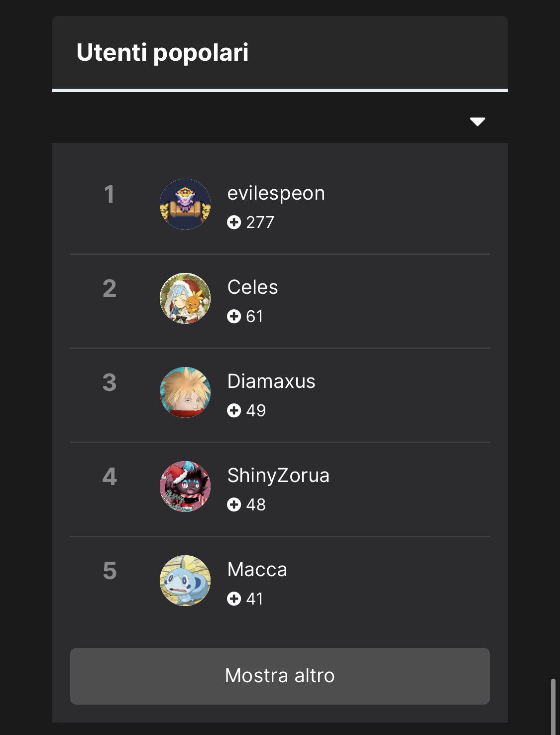Open Diamaxus's blonde-haired avatar
The width and height of the screenshot is (560, 735).
[x=185, y=392]
